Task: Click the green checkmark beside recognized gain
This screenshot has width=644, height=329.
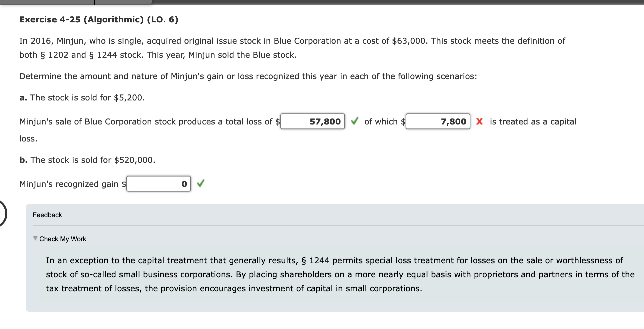Action: click(x=200, y=183)
